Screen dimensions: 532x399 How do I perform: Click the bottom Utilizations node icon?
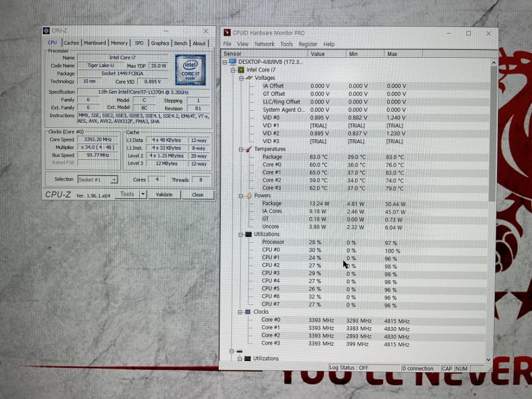coord(248,358)
